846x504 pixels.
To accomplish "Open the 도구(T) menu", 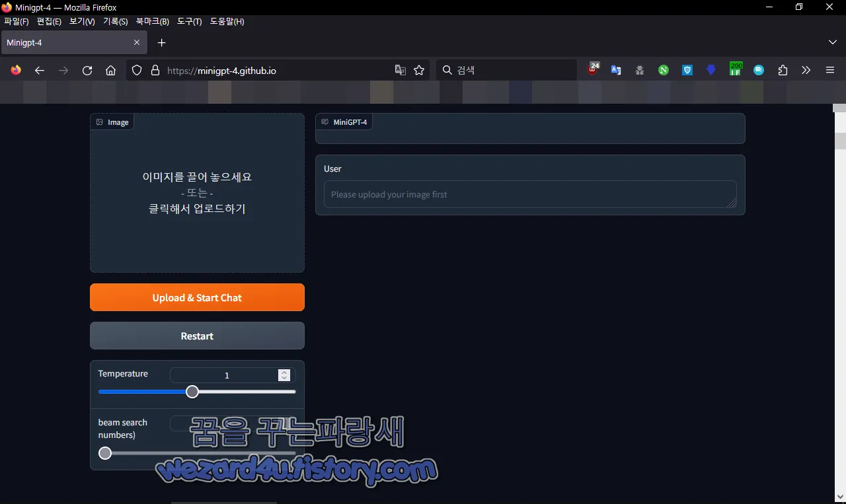I will click(x=190, y=22).
